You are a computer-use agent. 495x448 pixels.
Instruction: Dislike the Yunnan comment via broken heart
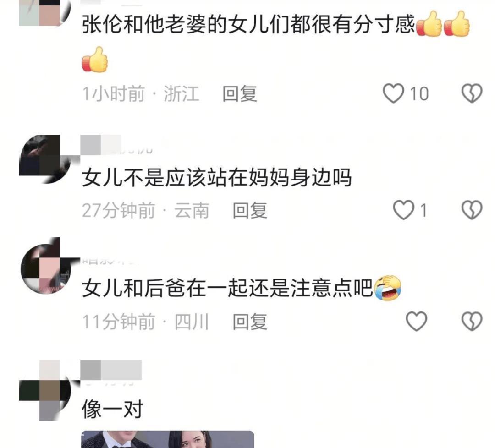[472, 210]
